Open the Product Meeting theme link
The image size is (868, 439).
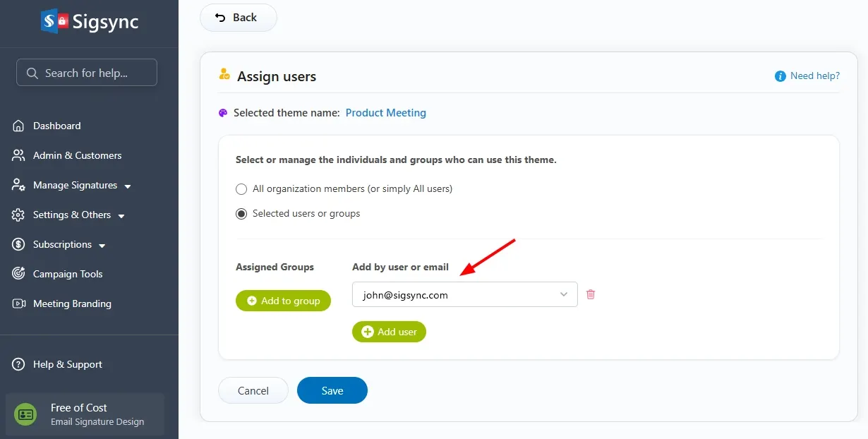386,113
